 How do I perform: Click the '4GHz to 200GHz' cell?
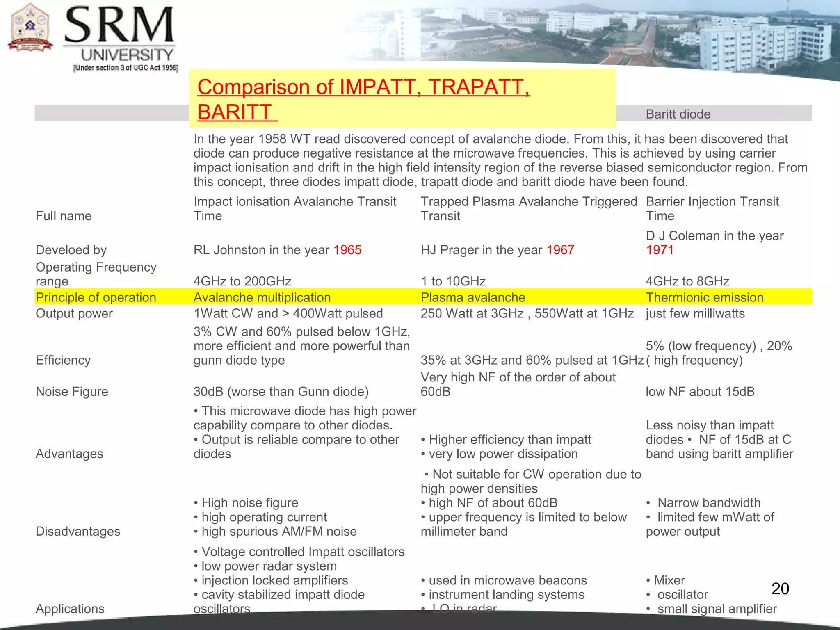[x=242, y=281]
